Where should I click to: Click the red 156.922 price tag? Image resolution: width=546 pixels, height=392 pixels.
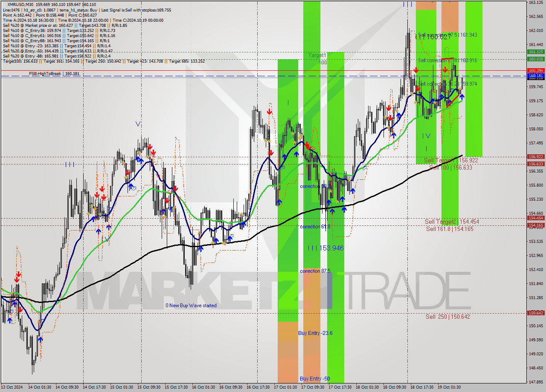click(536, 156)
